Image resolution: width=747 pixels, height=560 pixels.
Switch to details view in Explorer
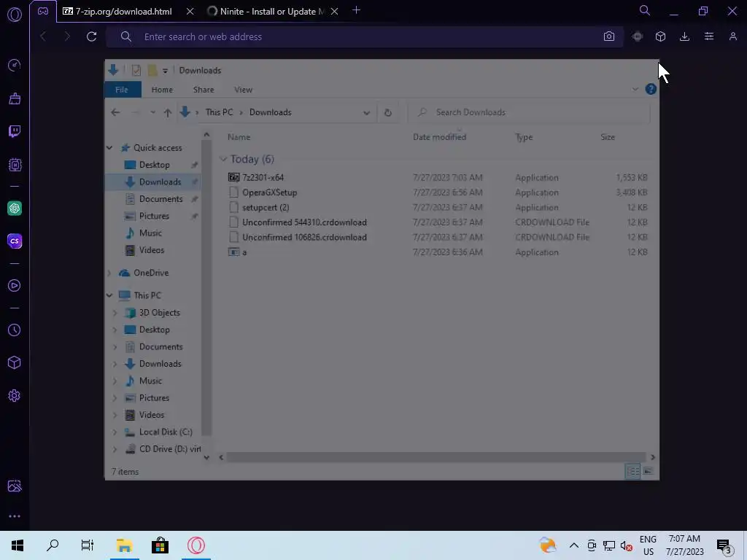632,471
